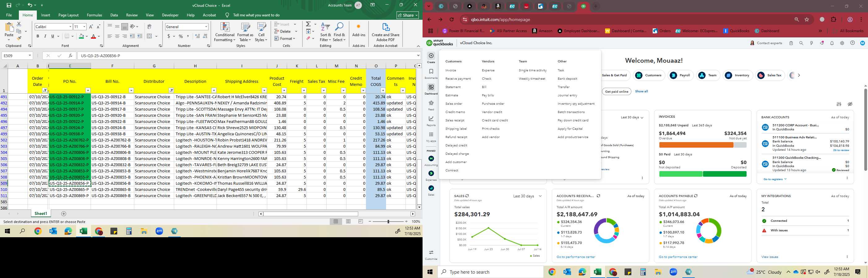Image resolution: width=868 pixels, height=278 pixels.
Task: Open the Fill Color yellow swatch button
Action: point(81,36)
